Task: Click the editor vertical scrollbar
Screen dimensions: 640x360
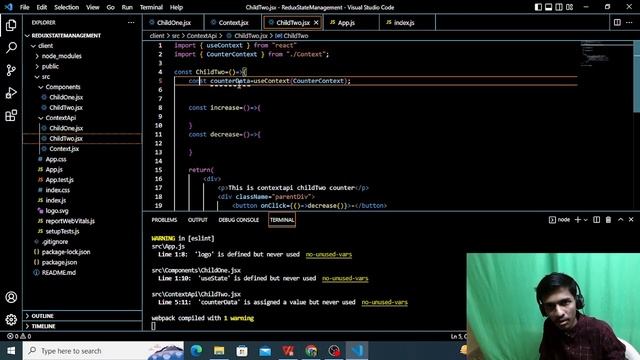Action: (637, 76)
